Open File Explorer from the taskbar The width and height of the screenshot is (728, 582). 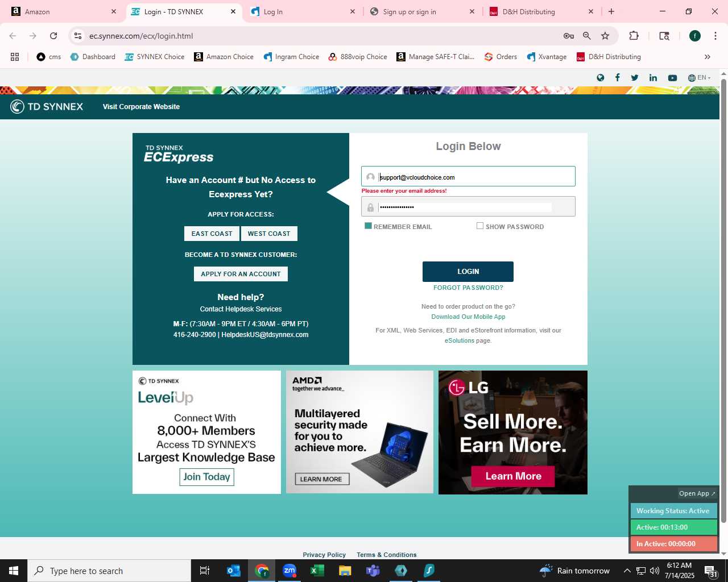(345, 571)
